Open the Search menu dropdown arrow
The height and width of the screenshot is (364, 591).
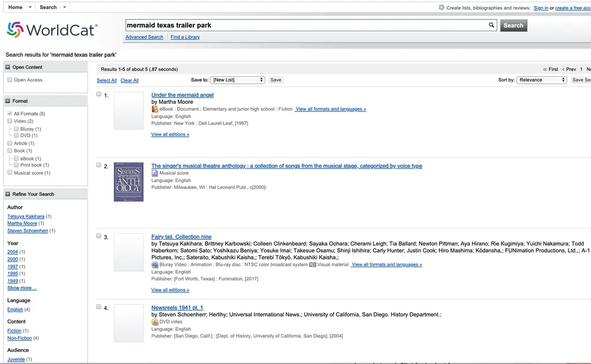tap(65, 7)
